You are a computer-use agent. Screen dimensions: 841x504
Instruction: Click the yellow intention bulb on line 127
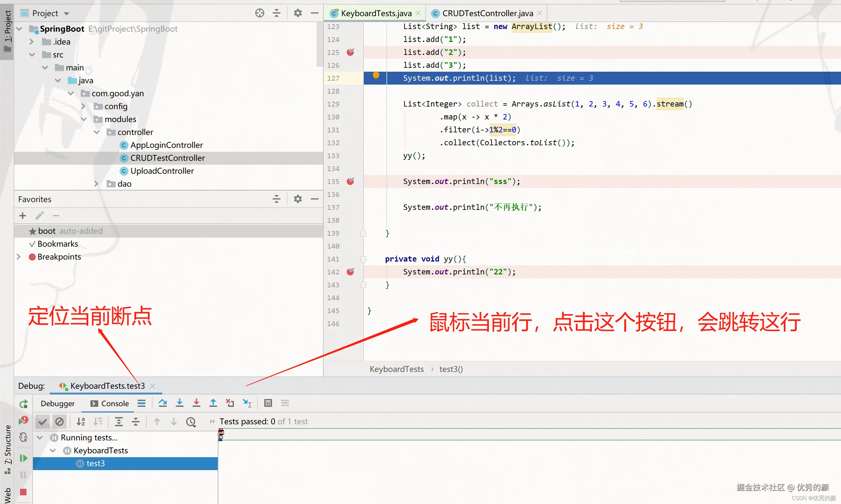376,76
